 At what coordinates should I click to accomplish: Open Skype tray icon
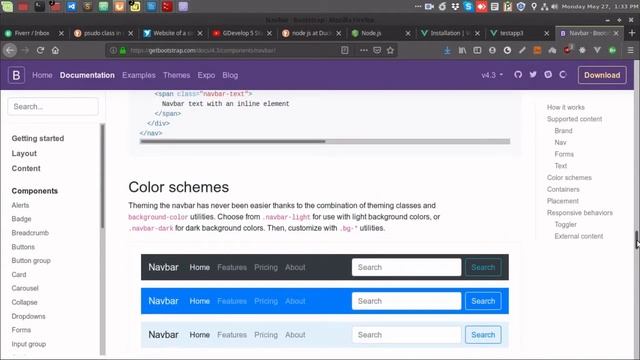[468, 6]
